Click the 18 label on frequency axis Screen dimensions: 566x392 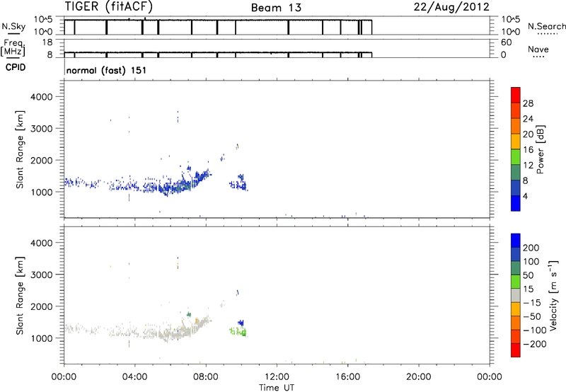(x=47, y=42)
